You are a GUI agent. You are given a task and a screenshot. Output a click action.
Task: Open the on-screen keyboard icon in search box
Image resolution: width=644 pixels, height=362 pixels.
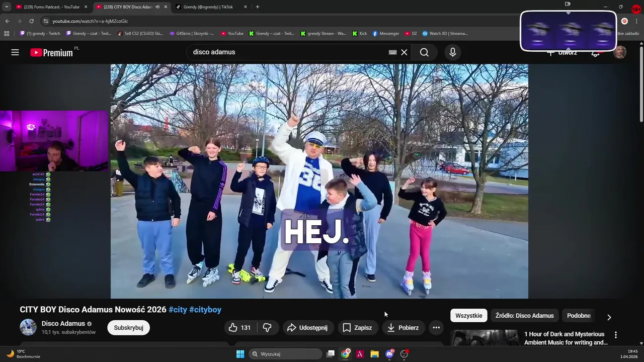click(392, 52)
